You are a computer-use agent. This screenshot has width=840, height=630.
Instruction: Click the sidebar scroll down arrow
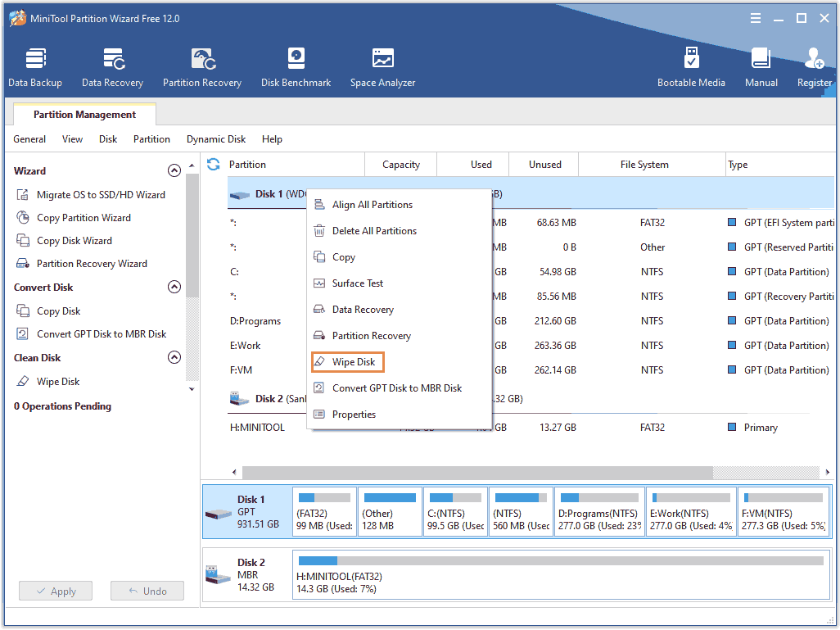point(192,389)
